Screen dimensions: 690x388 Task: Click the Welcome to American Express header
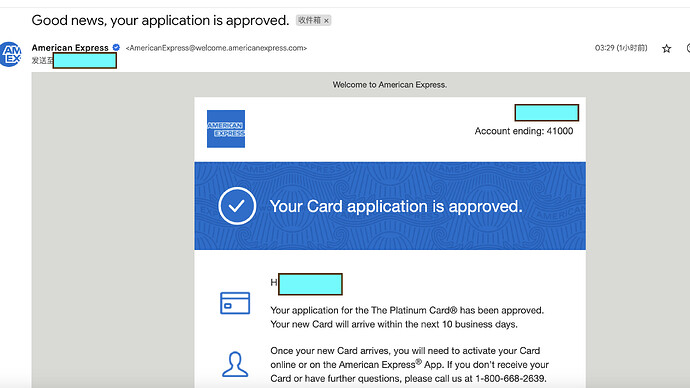[x=389, y=84]
